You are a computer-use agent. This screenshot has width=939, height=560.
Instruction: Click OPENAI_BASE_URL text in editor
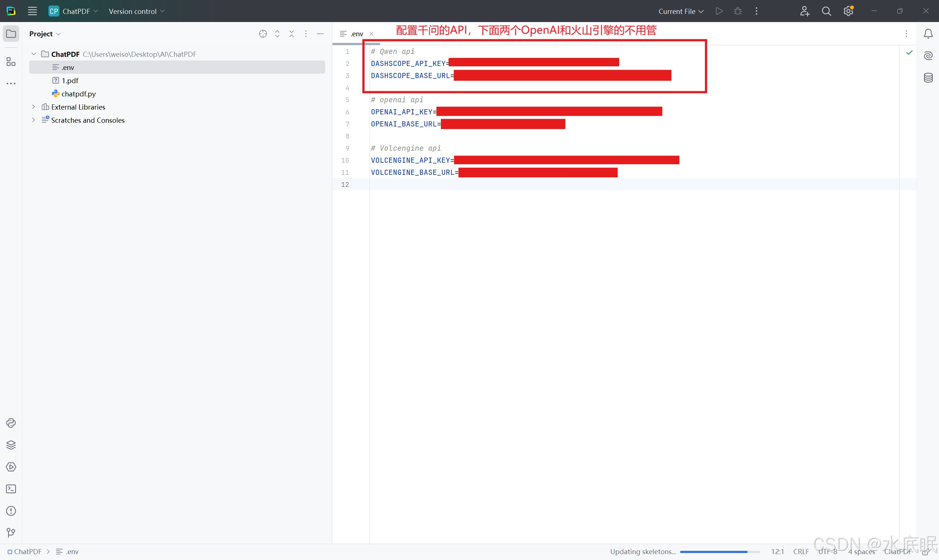click(403, 124)
